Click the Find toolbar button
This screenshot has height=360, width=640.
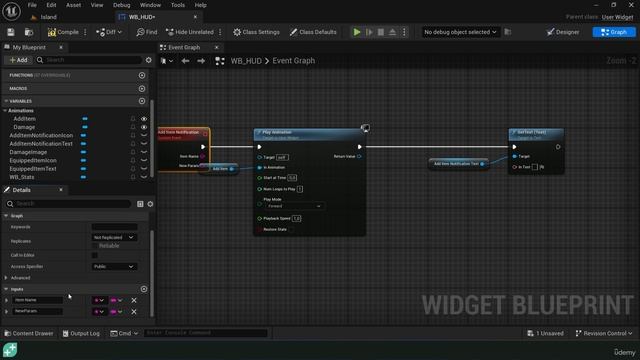click(147, 32)
